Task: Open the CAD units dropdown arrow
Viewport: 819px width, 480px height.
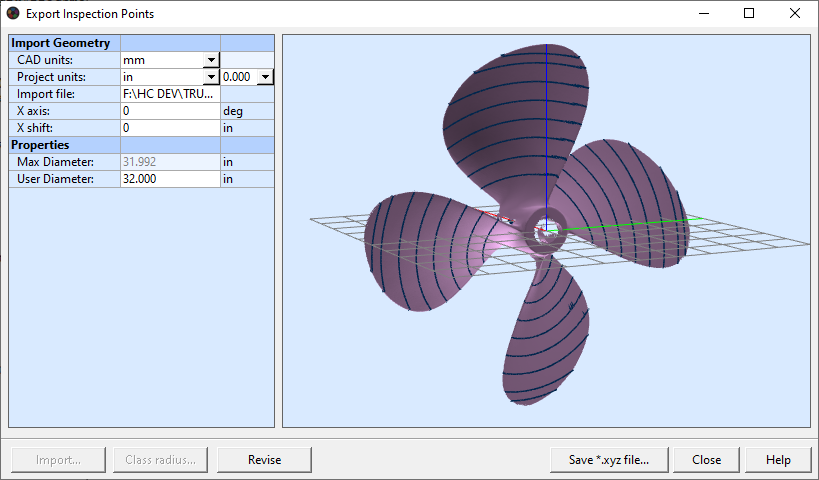Action: tap(211, 60)
